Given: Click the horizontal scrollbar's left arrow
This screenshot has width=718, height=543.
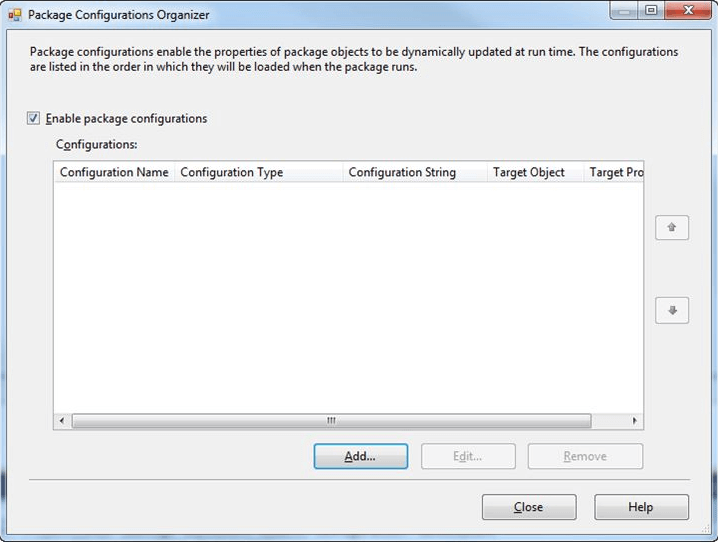Looking at the screenshot, I should tap(62, 421).
